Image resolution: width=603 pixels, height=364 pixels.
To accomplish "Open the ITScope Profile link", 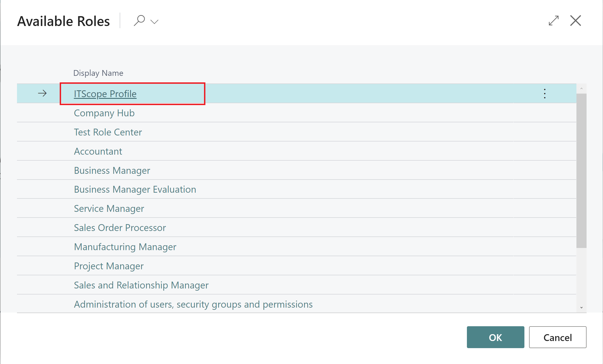I will point(105,94).
